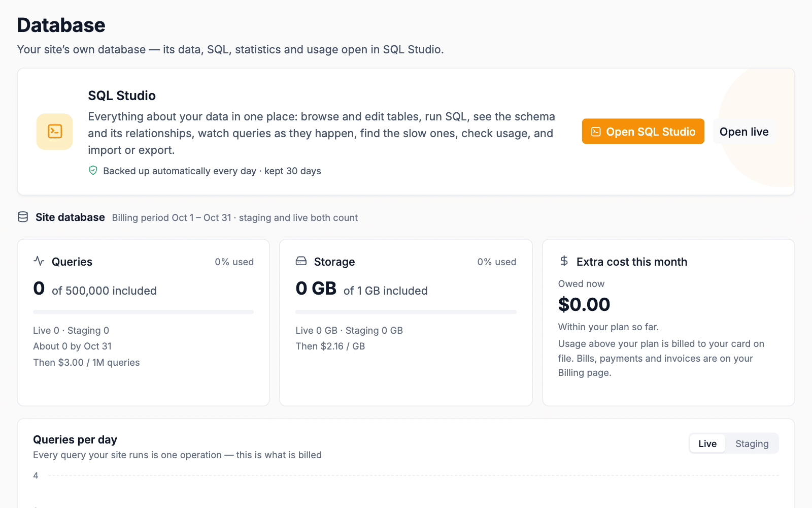
Task: Click 'Extra cost this month' title
Action: coord(632,262)
